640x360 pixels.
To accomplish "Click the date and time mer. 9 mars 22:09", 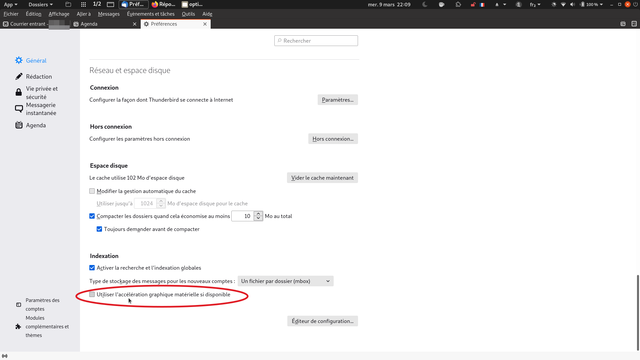I will pyautogui.click(x=389, y=4).
